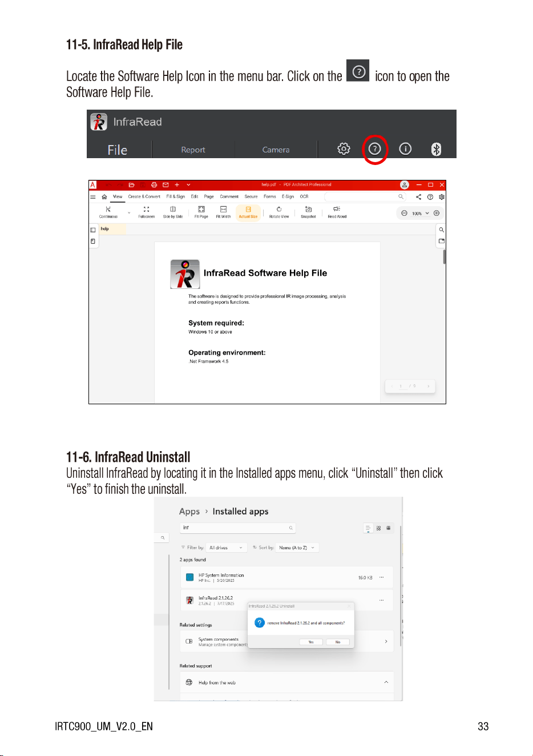This screenshot has width=533, height=756.
Task: Click the search magnifier on right sidebar
Action: pyautogui.click(x=442, y=230)
